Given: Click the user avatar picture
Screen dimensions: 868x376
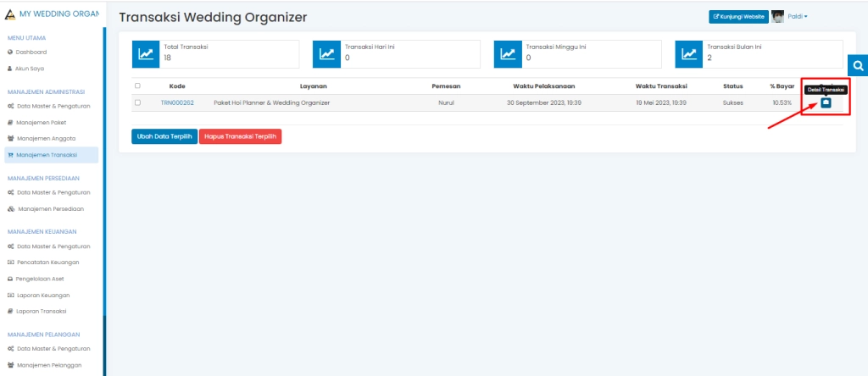Looking at the screenshot, I should pos(778,16).
